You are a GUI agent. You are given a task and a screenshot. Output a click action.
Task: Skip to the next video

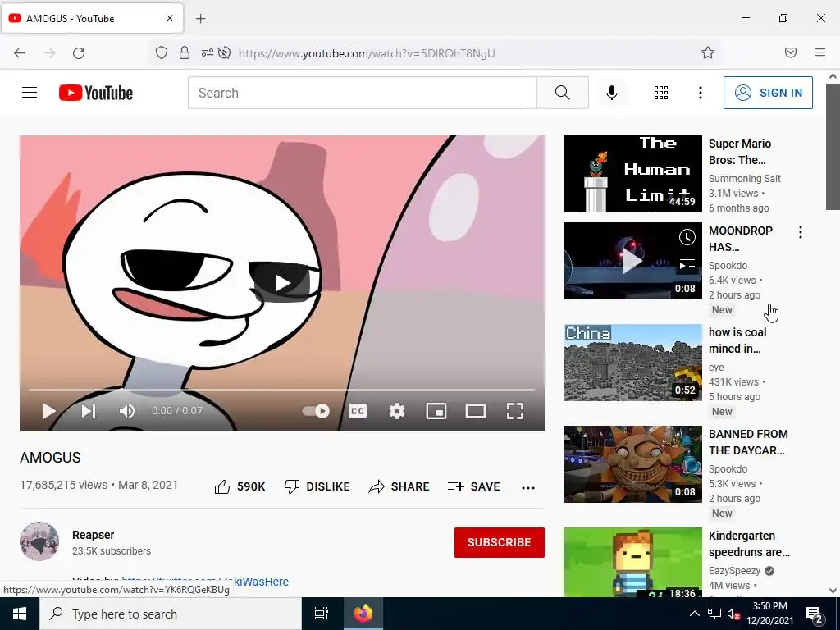coord(89,411)
